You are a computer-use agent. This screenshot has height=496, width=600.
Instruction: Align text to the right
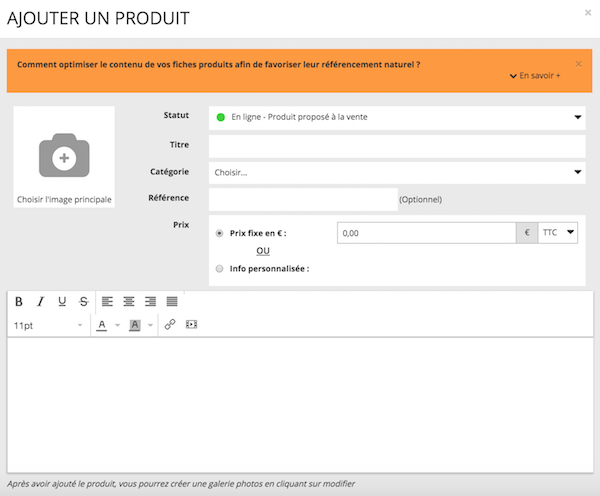(x=150, y=301)
